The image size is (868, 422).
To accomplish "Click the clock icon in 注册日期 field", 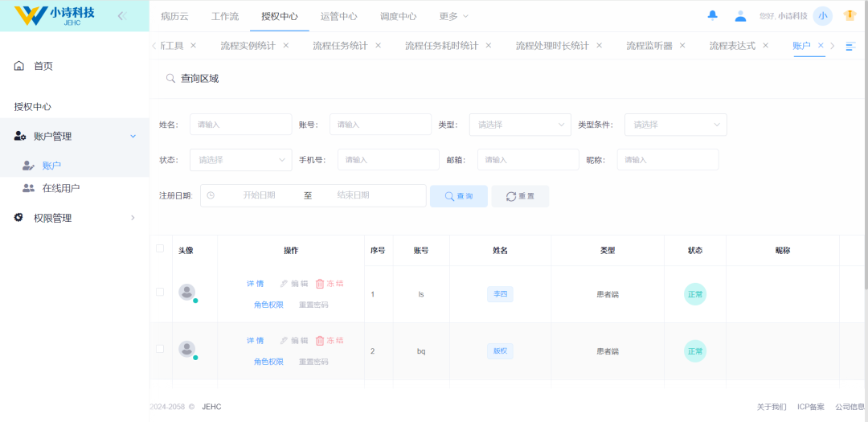I will 211,195.
